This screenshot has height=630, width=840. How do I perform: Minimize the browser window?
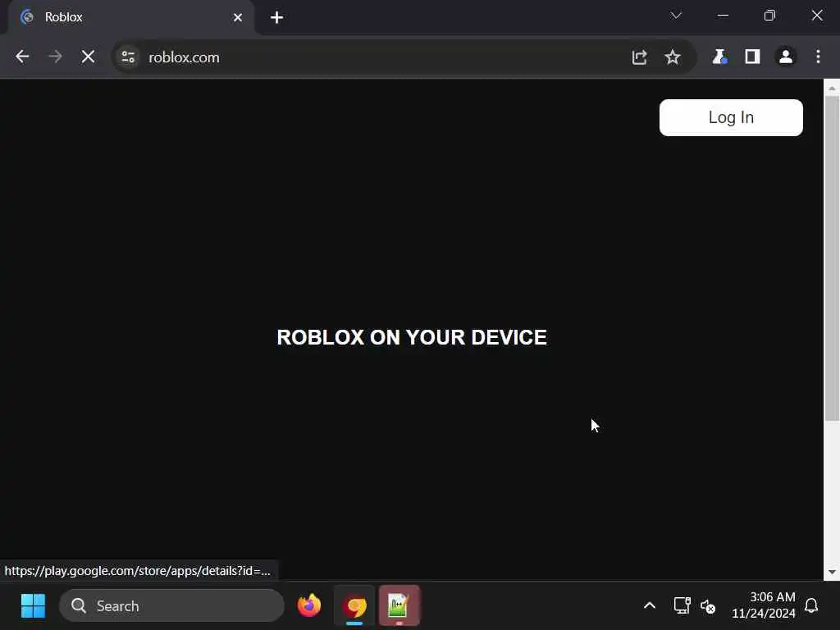[723, 16]
